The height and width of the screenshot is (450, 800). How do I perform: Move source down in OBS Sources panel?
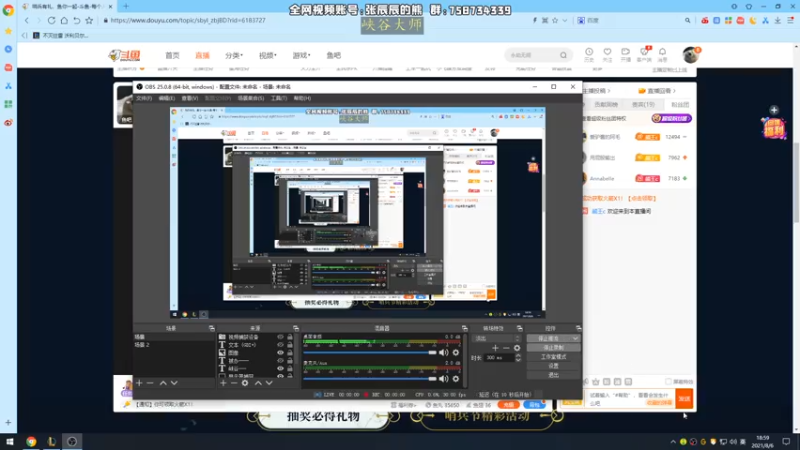269,383
